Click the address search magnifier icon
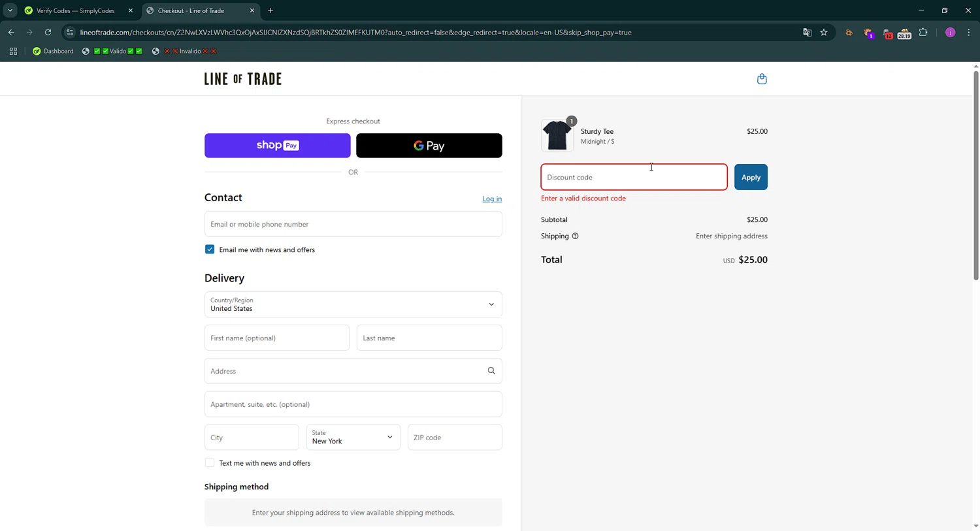980x531 pixels. (491, 371)
